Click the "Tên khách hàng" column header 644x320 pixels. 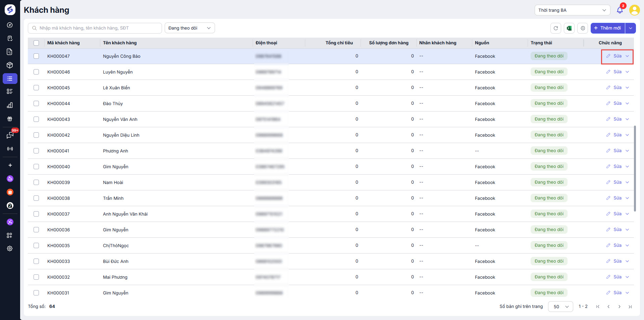pos(120,43)
